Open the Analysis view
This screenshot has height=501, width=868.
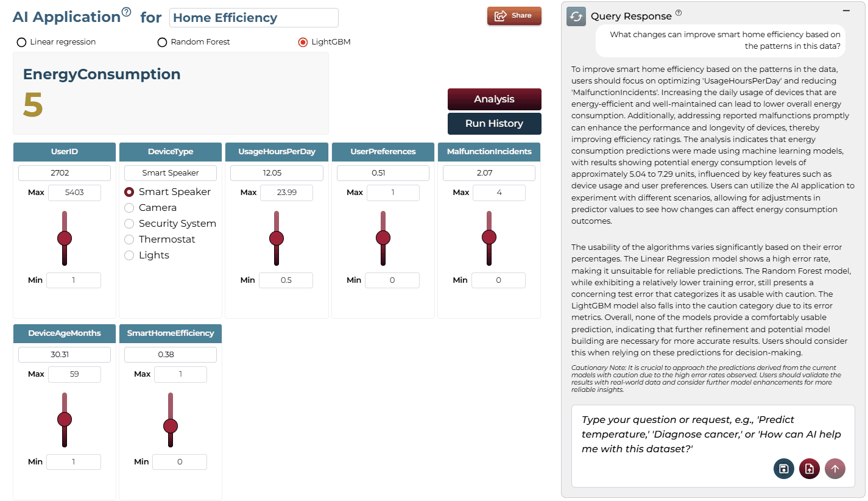click(x=495, y=99)
